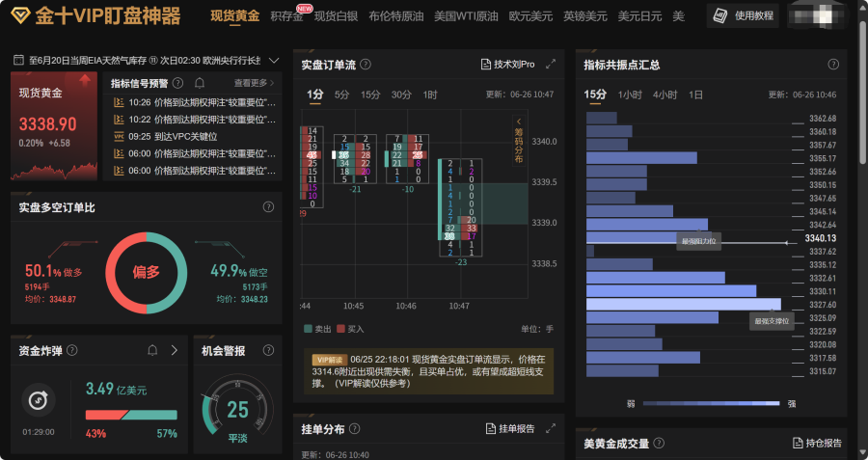868x460 pixels.
Task: Select the 现货黄金 tab
Action: pyautogui.click(x=234, y=16)
